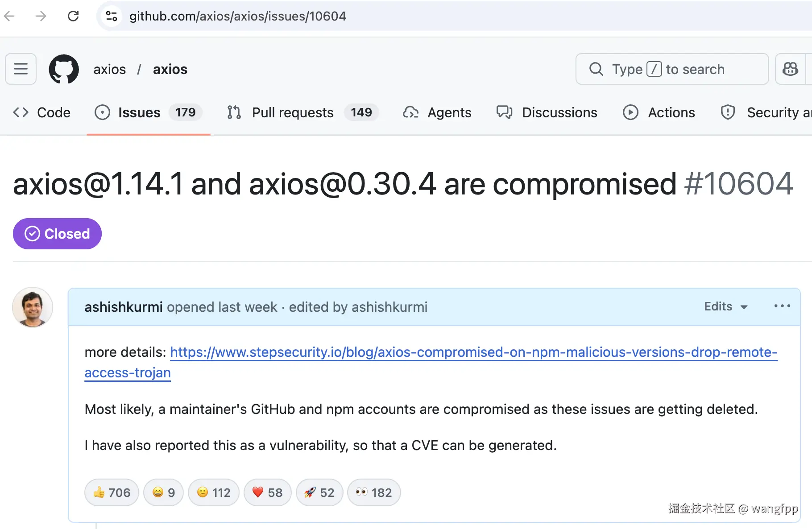Focus the 'Type / to search' box
The height and width of the screenshot is (529, 812).
(x=672, y=69)
